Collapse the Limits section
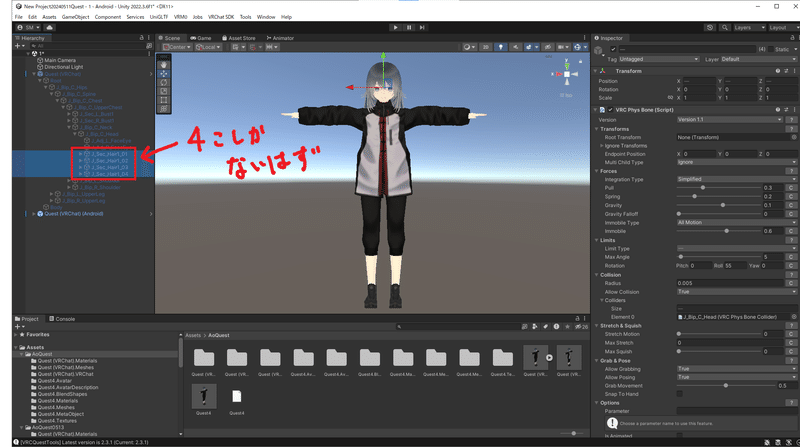 (x=596, y=240)
